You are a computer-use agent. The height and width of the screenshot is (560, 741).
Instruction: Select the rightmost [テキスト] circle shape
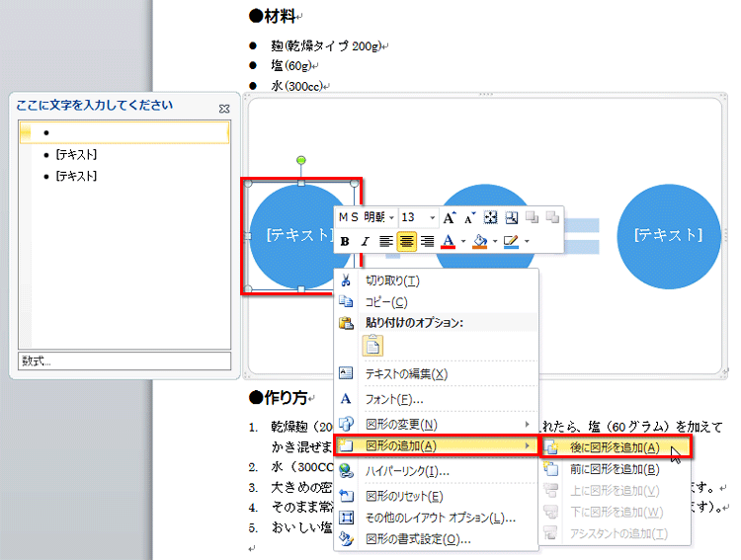click(668, 236)
